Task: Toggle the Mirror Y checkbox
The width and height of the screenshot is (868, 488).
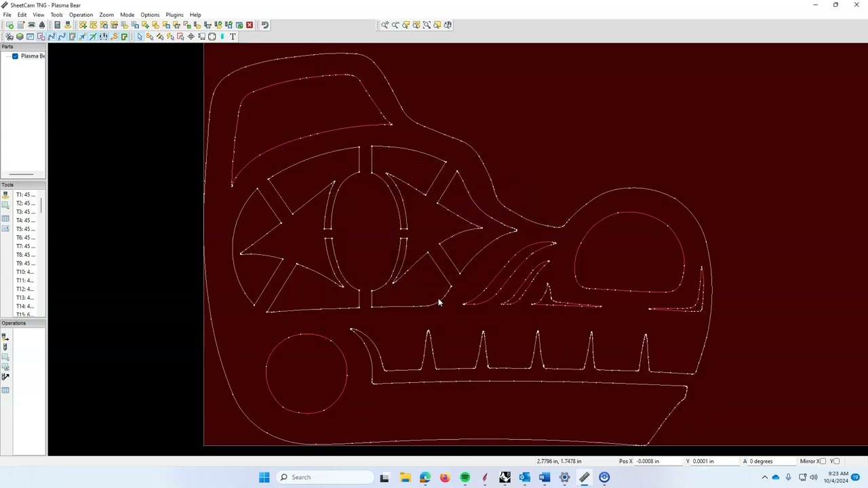Action: (x=835, y=462)
